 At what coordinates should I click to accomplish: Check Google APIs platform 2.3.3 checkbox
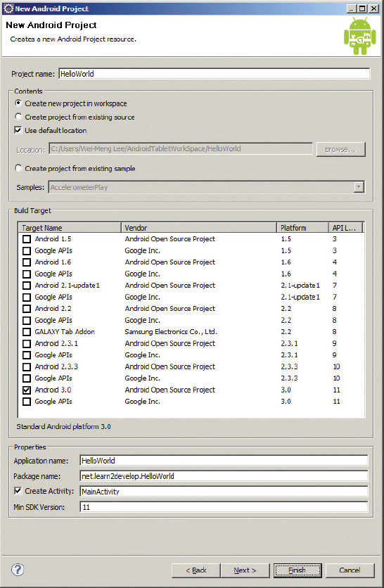27,378
